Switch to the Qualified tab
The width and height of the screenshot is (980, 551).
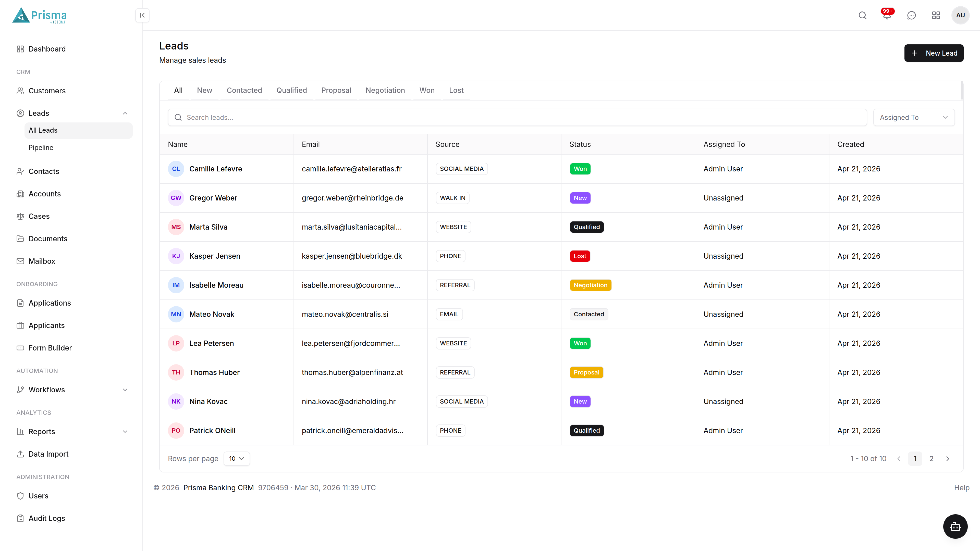pos(291,91)
